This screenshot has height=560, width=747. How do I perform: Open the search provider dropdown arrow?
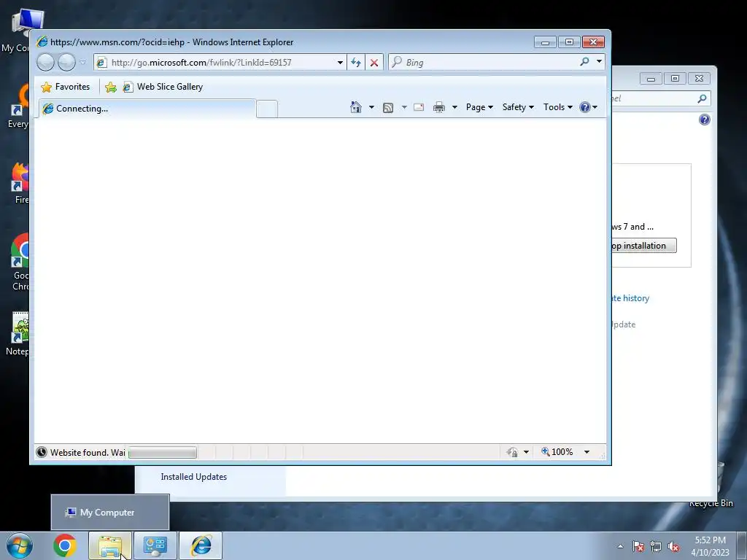(x=600, y=61)
